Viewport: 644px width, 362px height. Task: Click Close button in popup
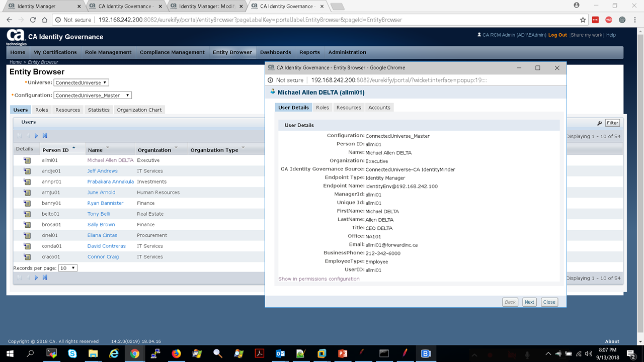pyautogui.click(x=549, y=302)
